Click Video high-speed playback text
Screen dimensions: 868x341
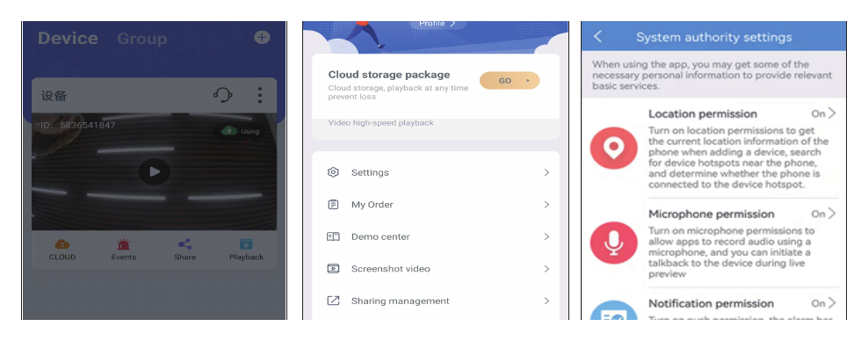pyautogui.click(x=381, y=123)
